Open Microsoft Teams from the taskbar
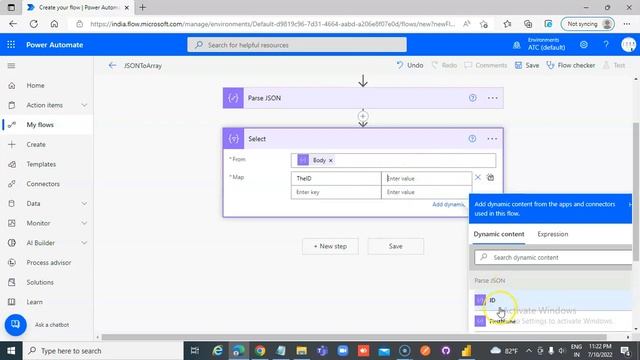 click(322, 351)
